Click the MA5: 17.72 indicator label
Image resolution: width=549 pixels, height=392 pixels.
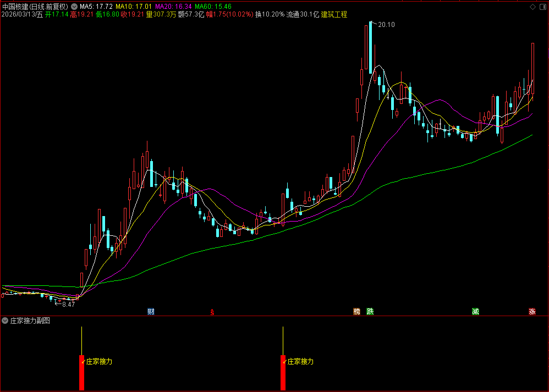pyautogui.click(x=96, y=7)
